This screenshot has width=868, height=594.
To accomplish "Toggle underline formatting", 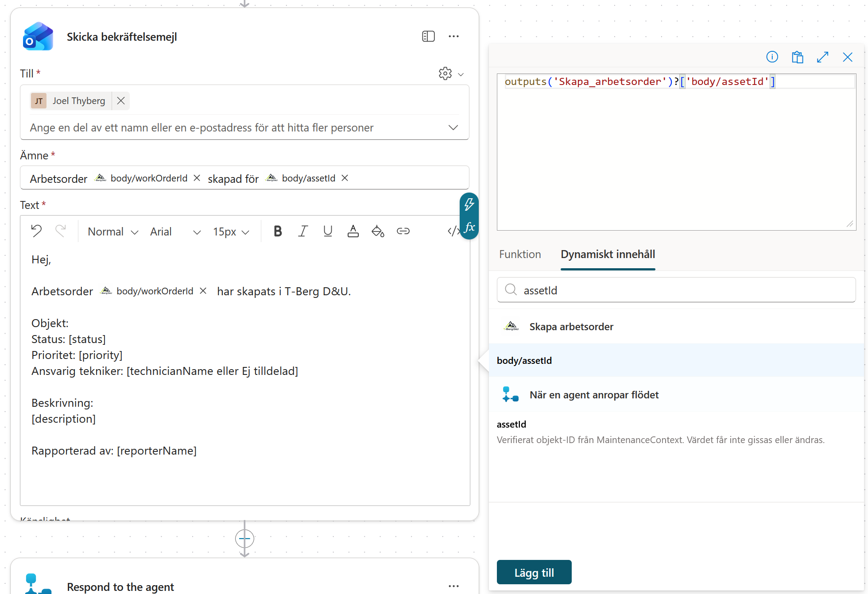I will click(328, 231).
